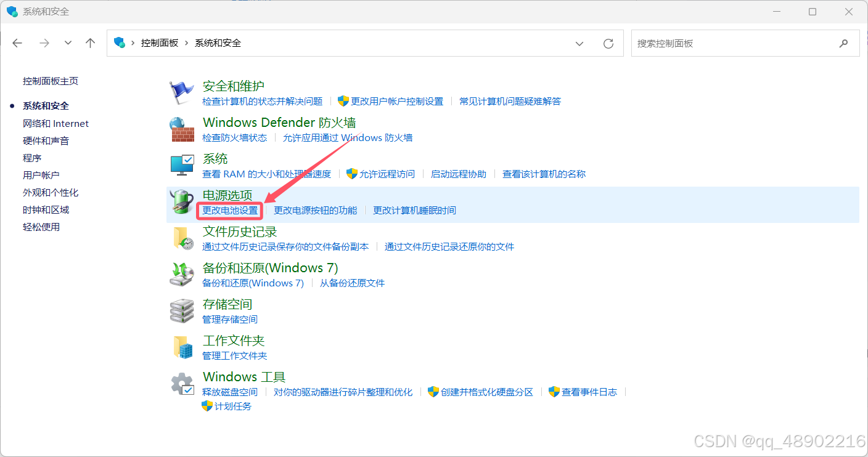This screenshot has width=868, height=457.
Task: Click 系统和安全 in the breadcrumb path
Action: (218, 43)
